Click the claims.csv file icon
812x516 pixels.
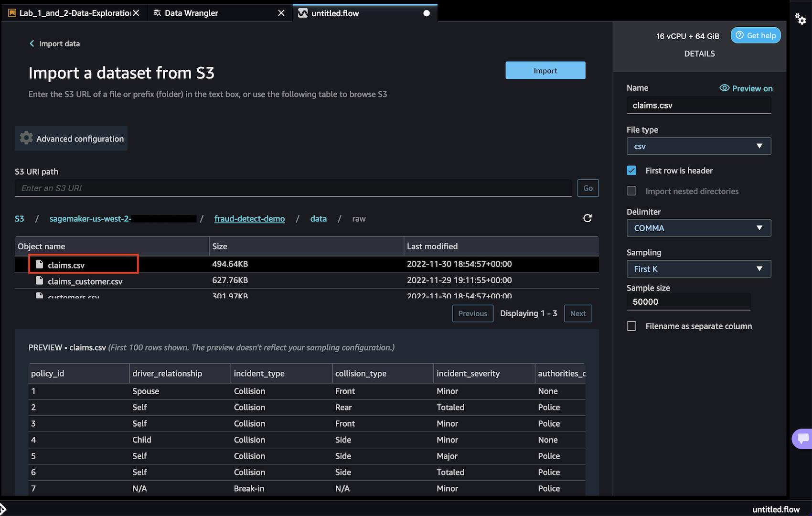(x=40, y=264)
